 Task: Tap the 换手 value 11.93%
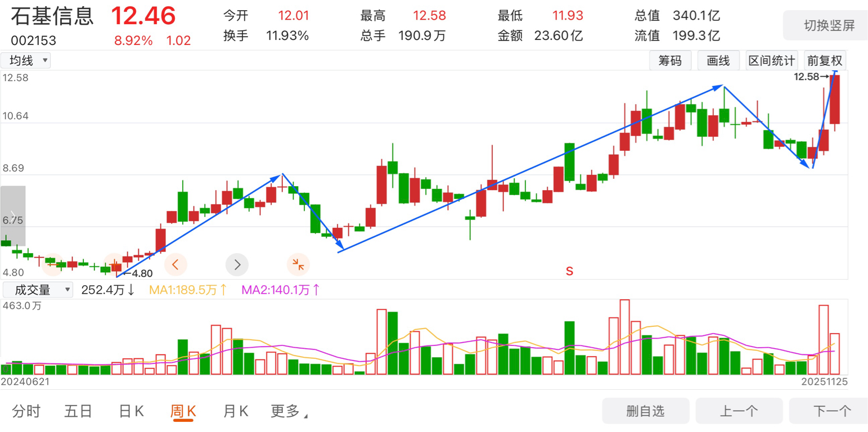pyautogui.click(x=287, y=36)
